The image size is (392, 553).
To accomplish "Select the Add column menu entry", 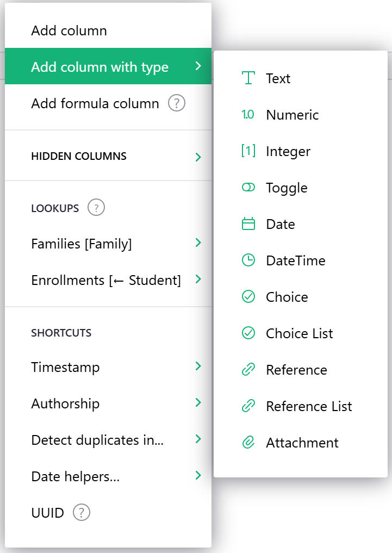I will pyautogui.click(x=69, y=31).
